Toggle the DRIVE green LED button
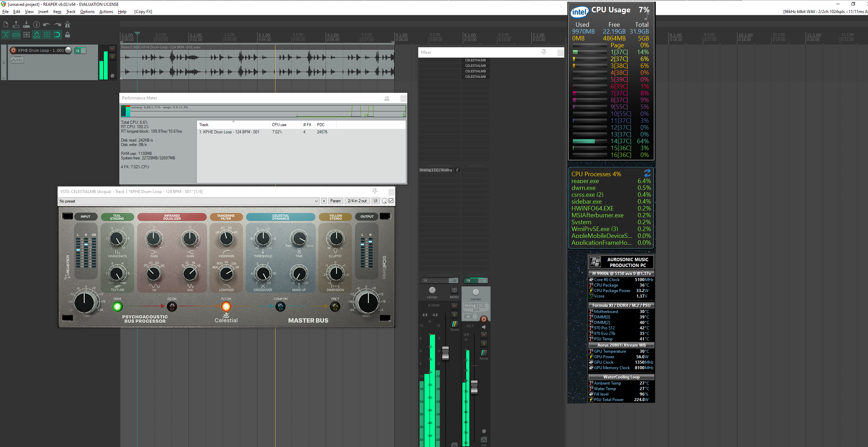 tap(117, 306)
